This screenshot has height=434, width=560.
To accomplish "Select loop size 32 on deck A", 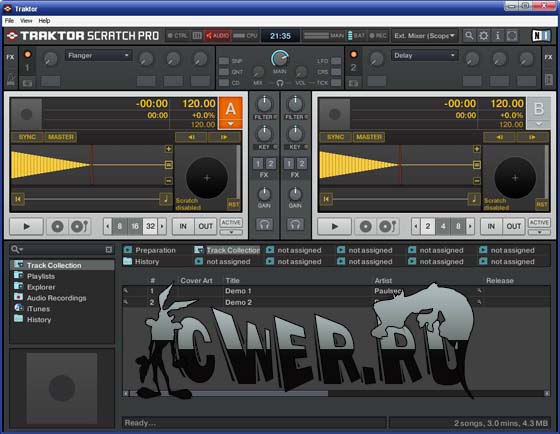I will [x=151, y=226].
